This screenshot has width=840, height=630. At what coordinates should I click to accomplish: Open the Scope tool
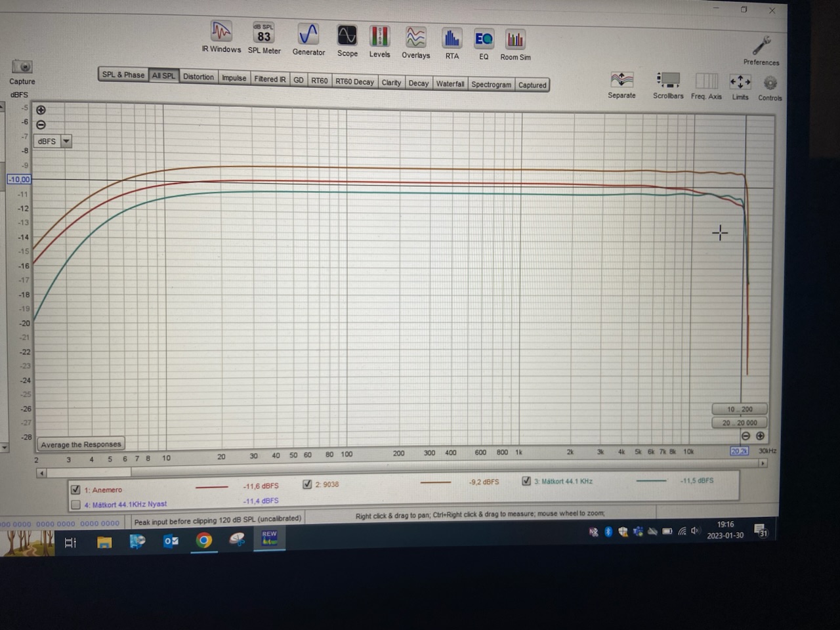[x=347, y=40]
